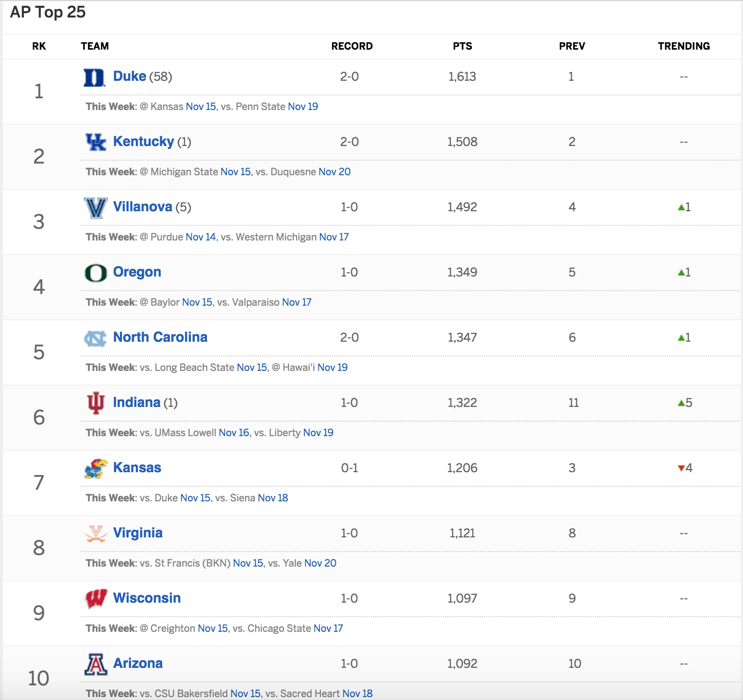The image size is (743, 700).
Task: Open Duke's Nov 19 Penn State game
Action: (x=303, y=107)
